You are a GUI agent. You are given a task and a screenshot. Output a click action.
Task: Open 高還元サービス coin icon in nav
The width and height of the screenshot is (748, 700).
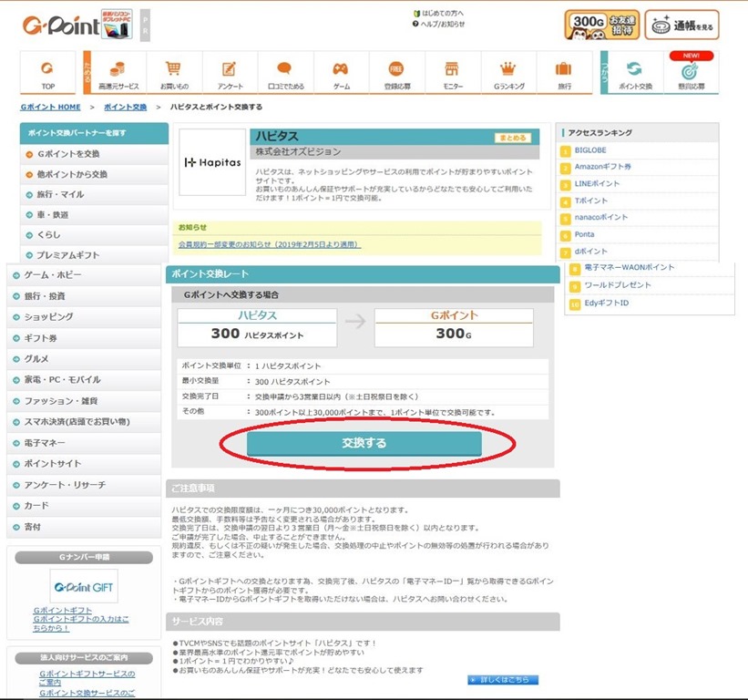coord(118,73)
